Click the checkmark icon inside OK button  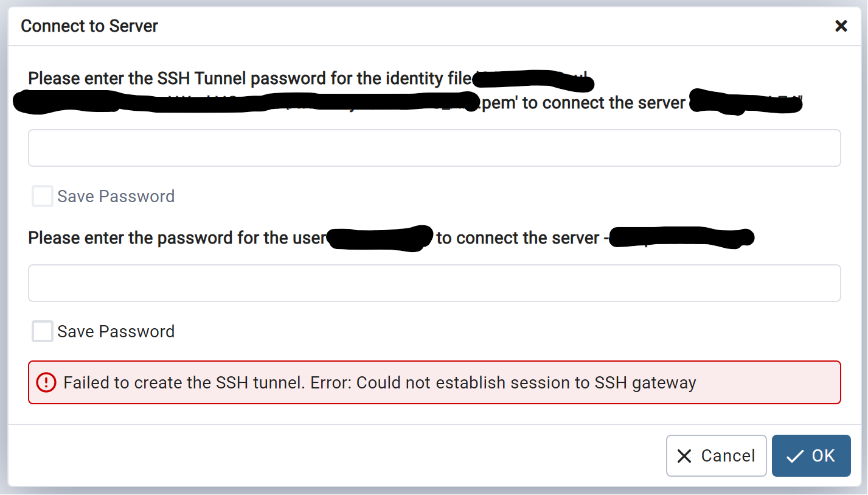(x=794, y=456)
